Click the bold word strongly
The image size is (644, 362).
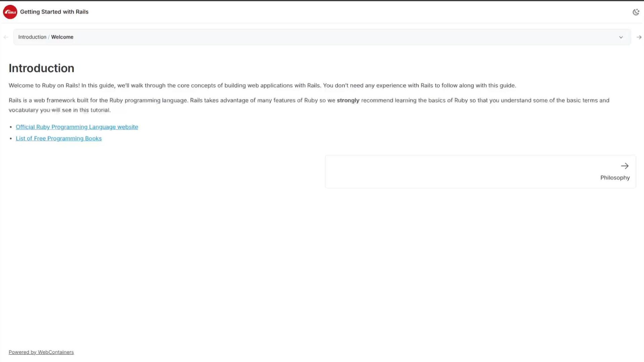(x=348, y=100)
